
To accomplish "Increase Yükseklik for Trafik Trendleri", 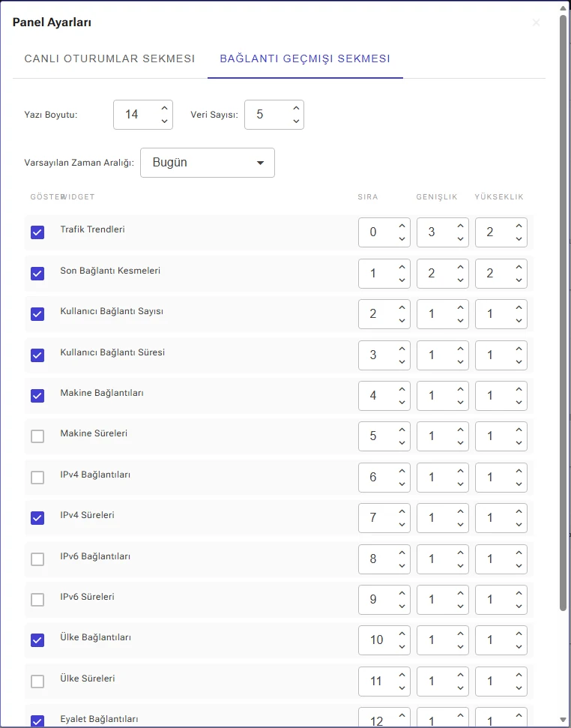I will (519, 226).
